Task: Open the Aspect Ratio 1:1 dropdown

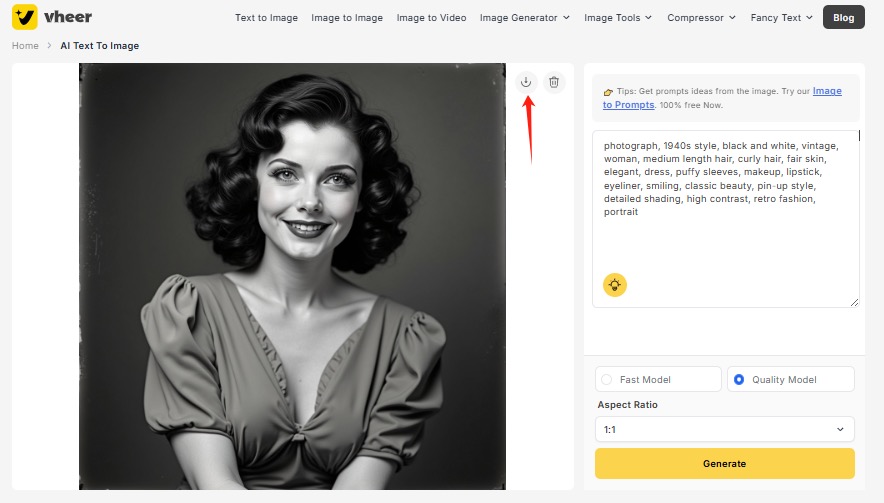Action: (x=724, y=429)
